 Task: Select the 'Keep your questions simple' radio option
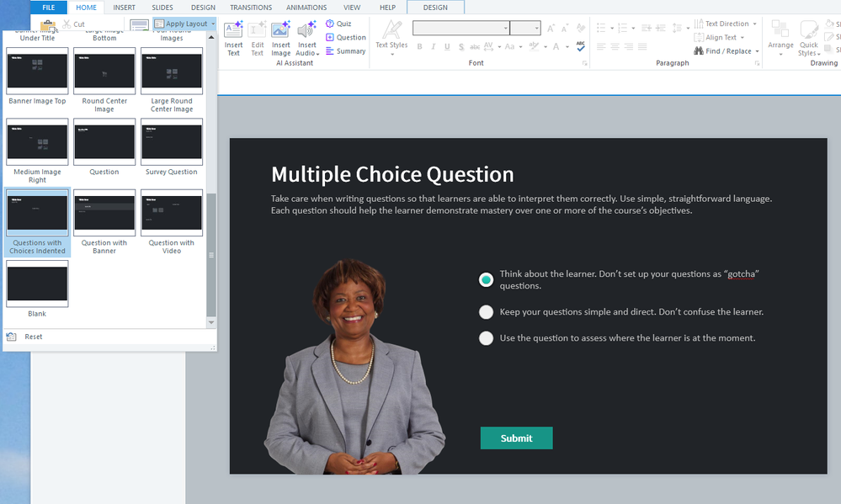pyautogui.click(x=486, y=312)
